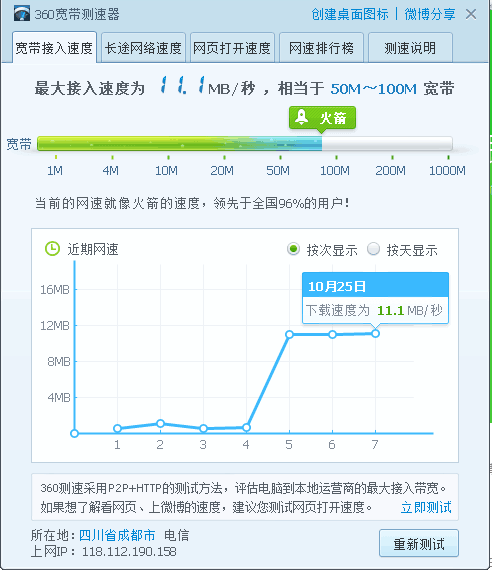Click data point 6 on the chart
This screenshot has height=574, width=492.
[x=332, y=334]
